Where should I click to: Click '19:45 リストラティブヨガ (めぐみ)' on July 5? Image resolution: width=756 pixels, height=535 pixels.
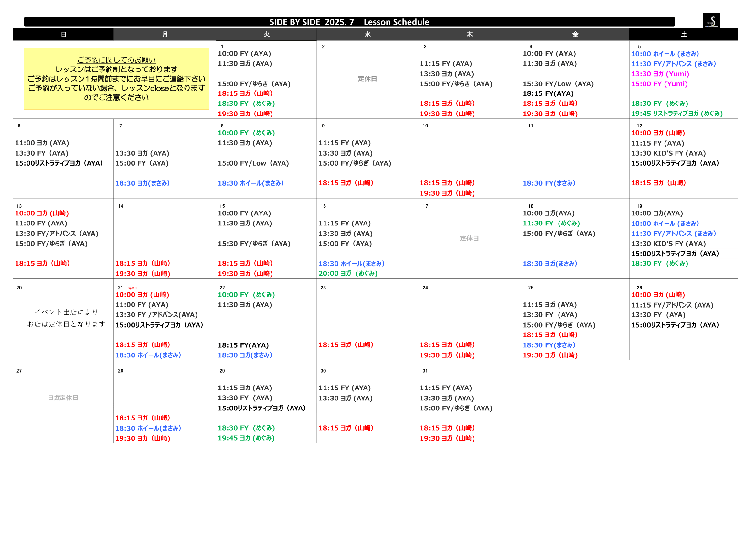pos(676,113)
